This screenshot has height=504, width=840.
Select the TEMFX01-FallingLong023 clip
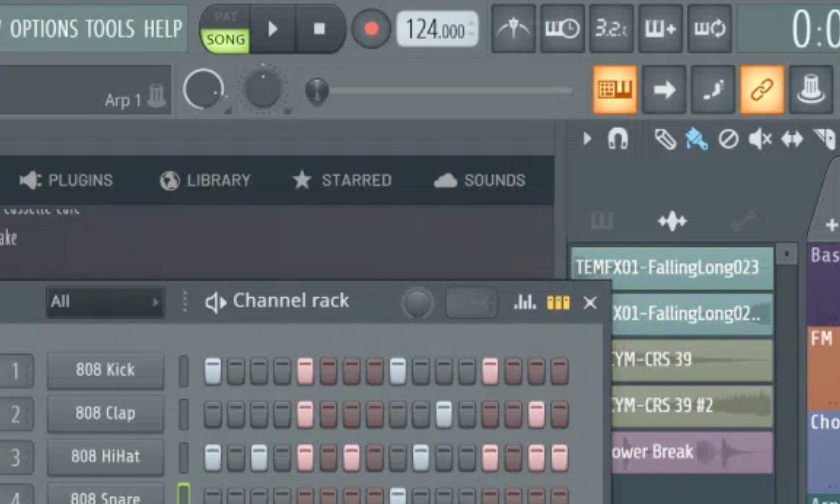(671, 267)
